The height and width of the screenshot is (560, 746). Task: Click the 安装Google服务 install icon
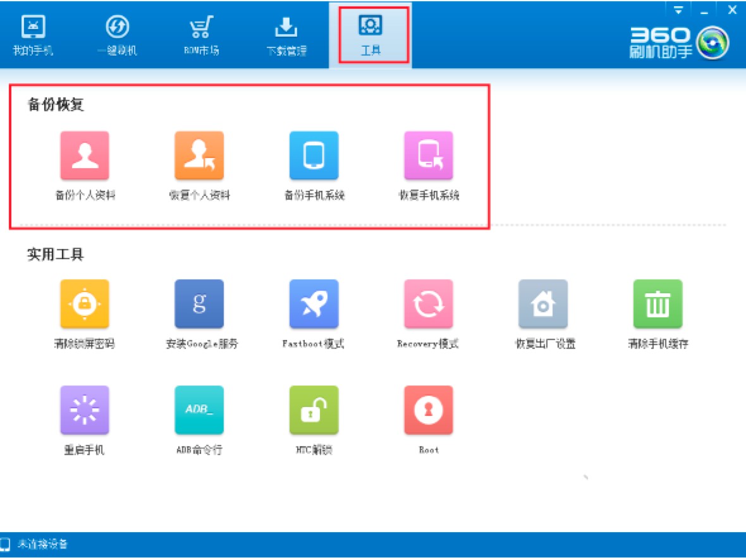[x=199, y=305]
